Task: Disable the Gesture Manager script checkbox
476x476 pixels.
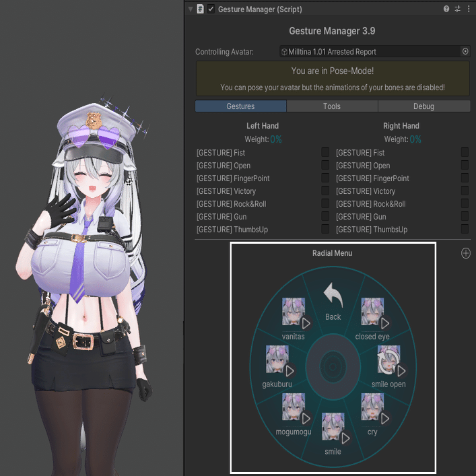Action: 211,9
